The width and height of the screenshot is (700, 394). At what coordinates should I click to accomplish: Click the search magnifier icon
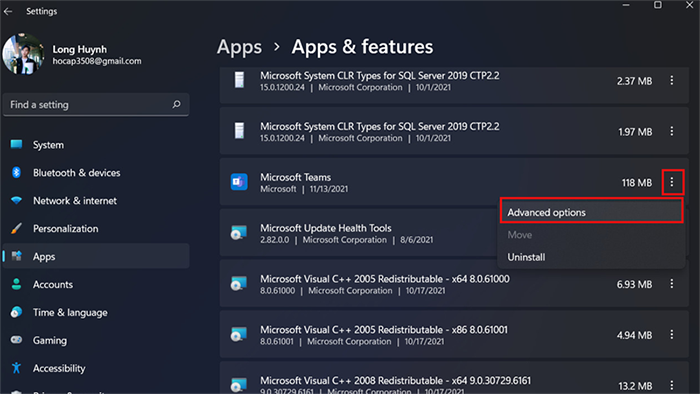pyautogui.click(x=176, y=104)
